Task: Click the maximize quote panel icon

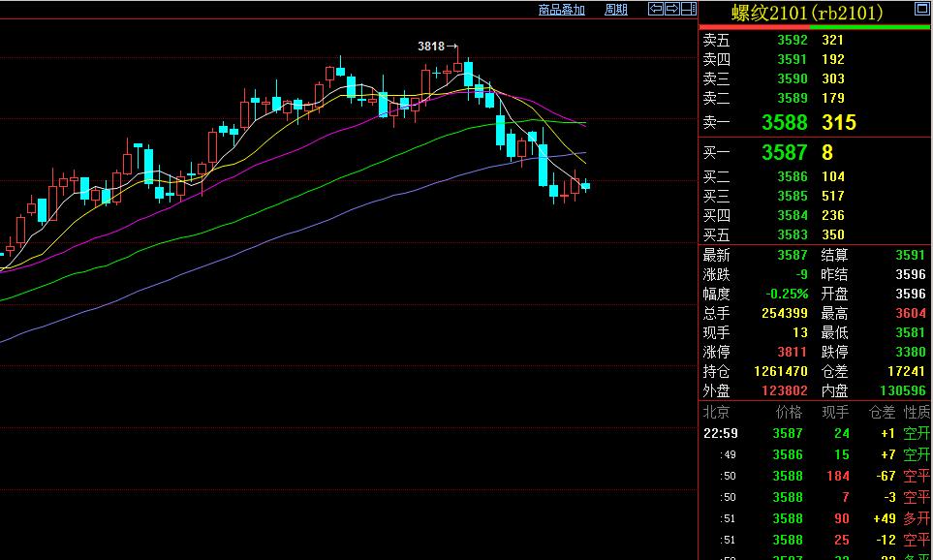Action: point(919,10)
